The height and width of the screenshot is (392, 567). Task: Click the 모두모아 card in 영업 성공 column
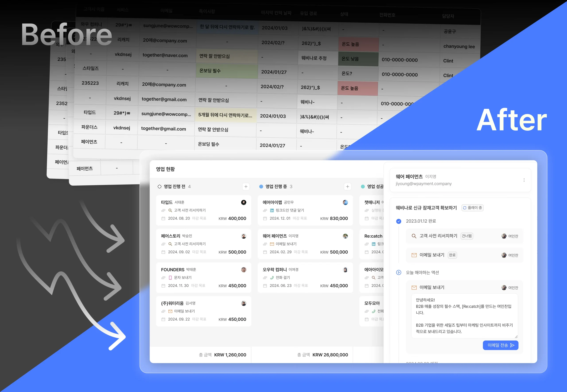[371, 311]
